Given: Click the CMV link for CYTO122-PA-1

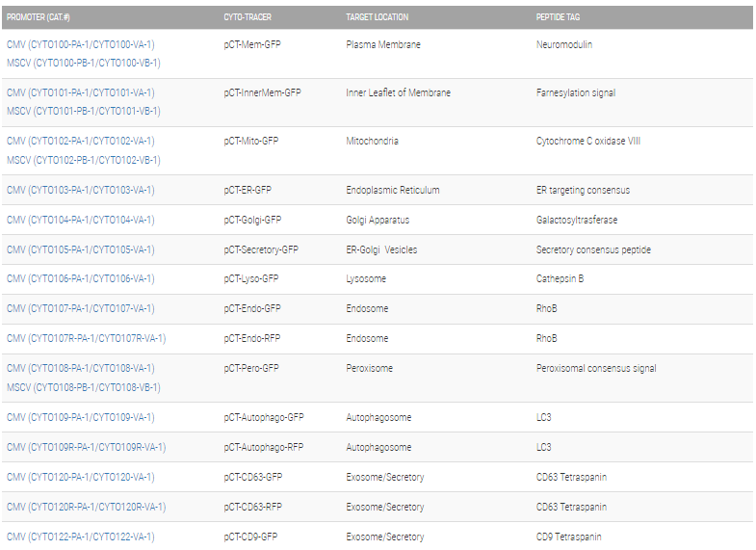Looking at the screenshot, I should tap(80, 537).
